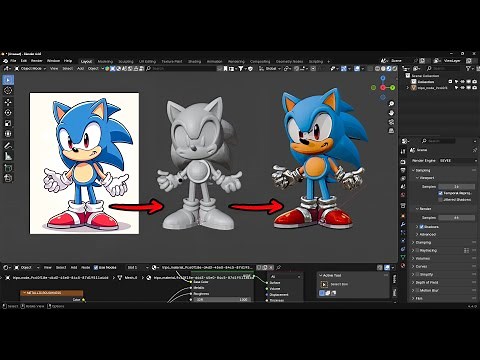Expand tripo_node object in outliner
The image size is (480, 360).
click(x=408, y=88)
